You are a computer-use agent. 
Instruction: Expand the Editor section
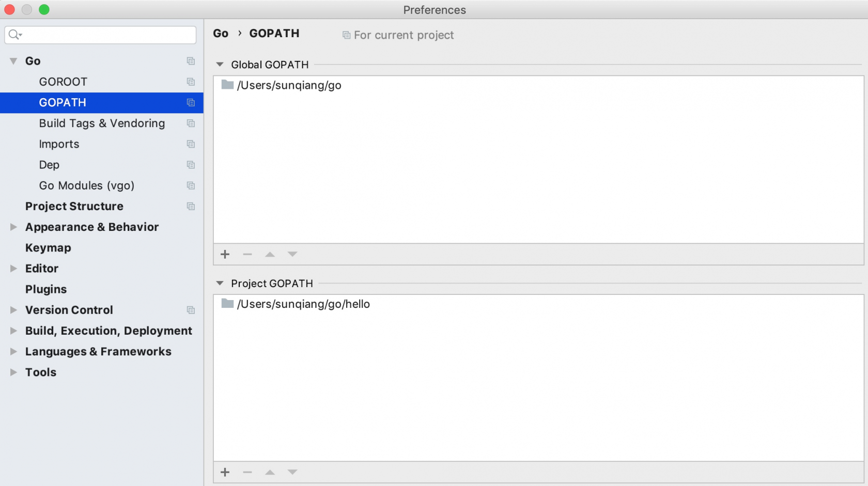coord(13,269)
